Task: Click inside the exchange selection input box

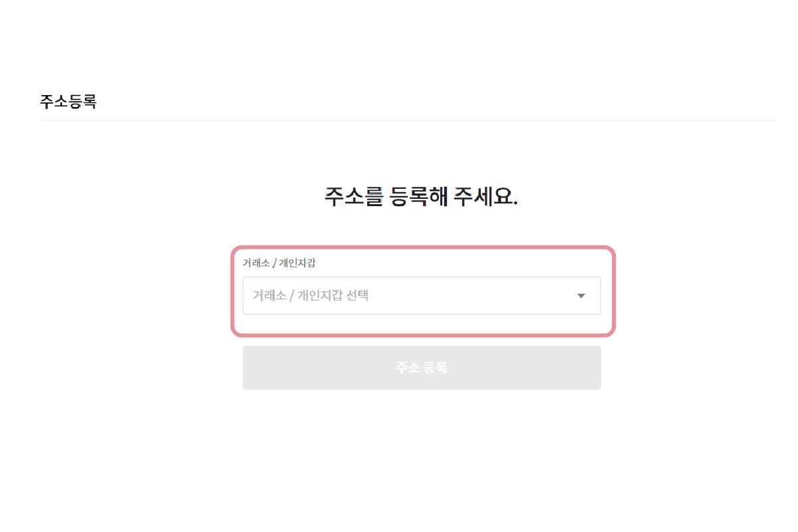Action: point(422,296)
